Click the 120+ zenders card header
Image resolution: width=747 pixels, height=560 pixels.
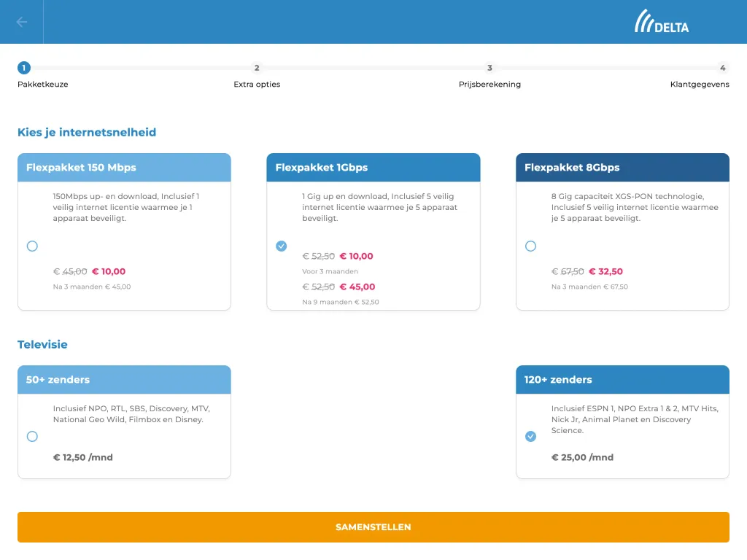point(622,379)
